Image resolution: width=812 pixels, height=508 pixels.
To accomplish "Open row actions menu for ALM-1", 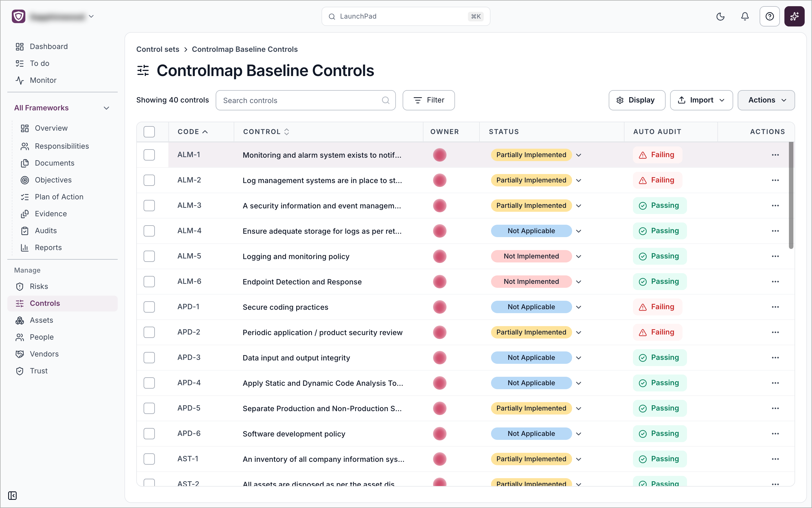I will (775, 155).
